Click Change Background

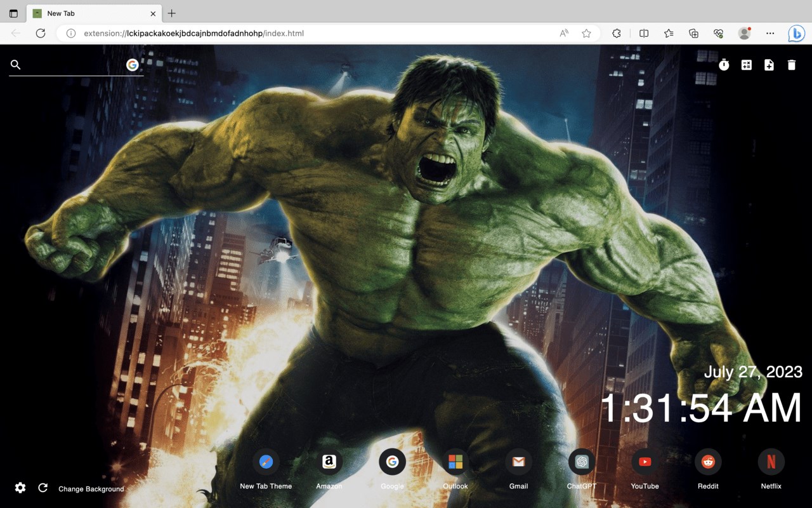(x=91, y=489)
